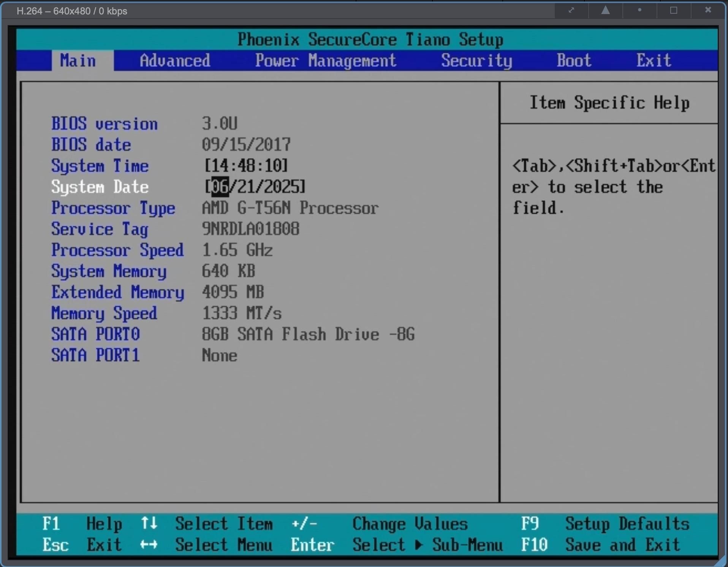Select the Boot tab
The image size is (728, 567).
pyautogui.click(x=574, y=60)
